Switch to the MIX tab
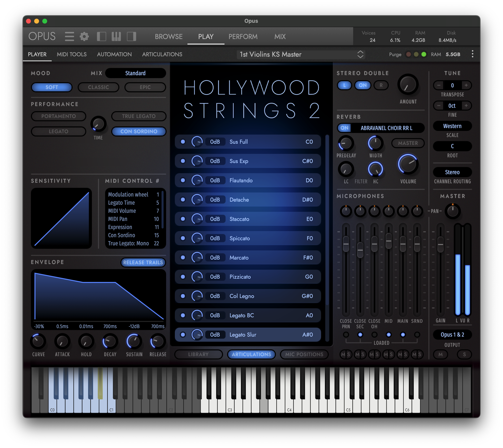Screen dimensions: 503x448 tap(280, 36)
